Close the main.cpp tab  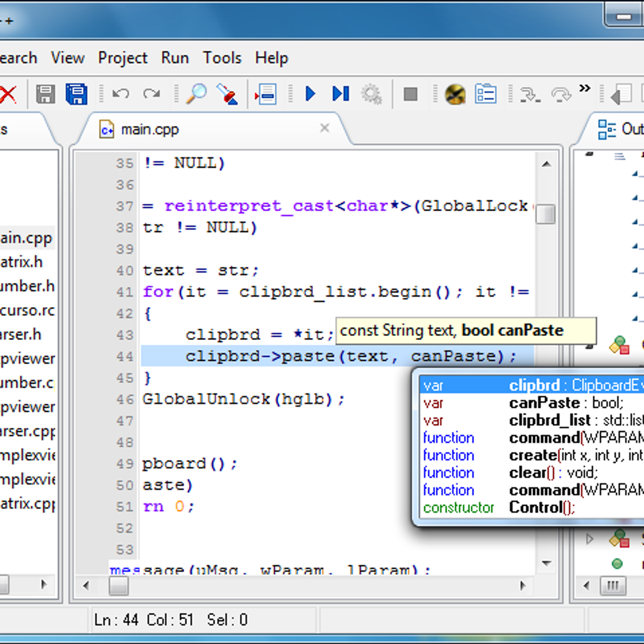(324, 128)
